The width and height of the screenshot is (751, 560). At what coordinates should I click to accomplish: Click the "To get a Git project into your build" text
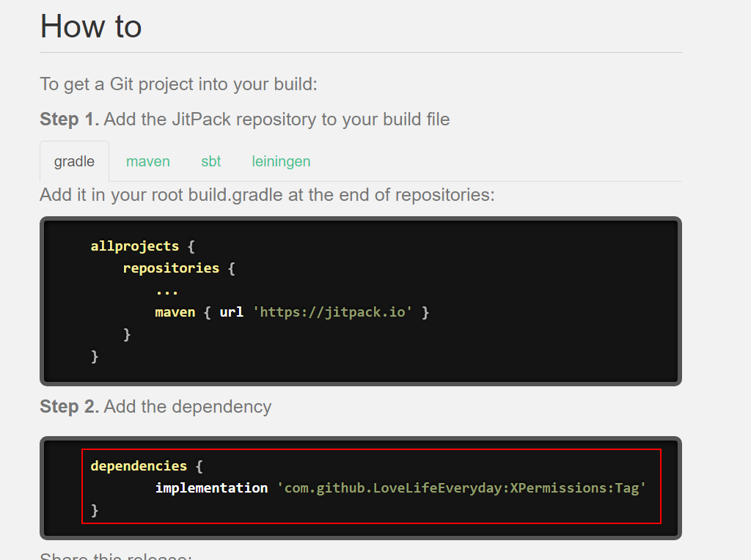178,84
